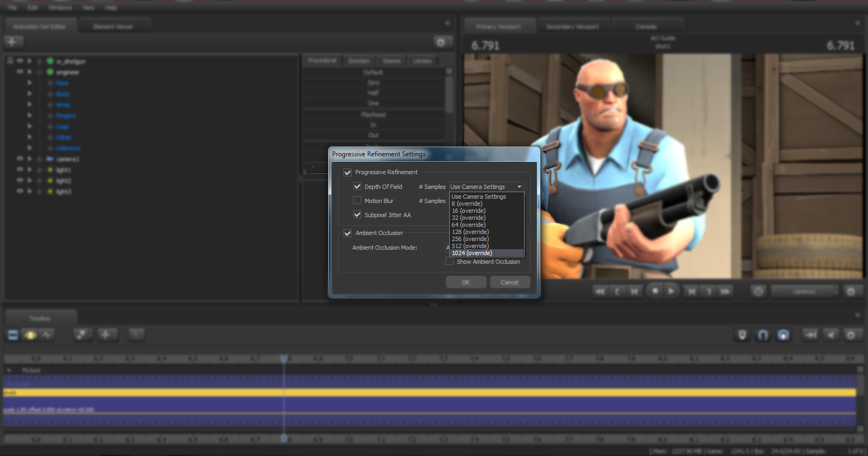Toggle the Depth Of Field checkbox
Screen dimensions: 868x456
[357, 186]
